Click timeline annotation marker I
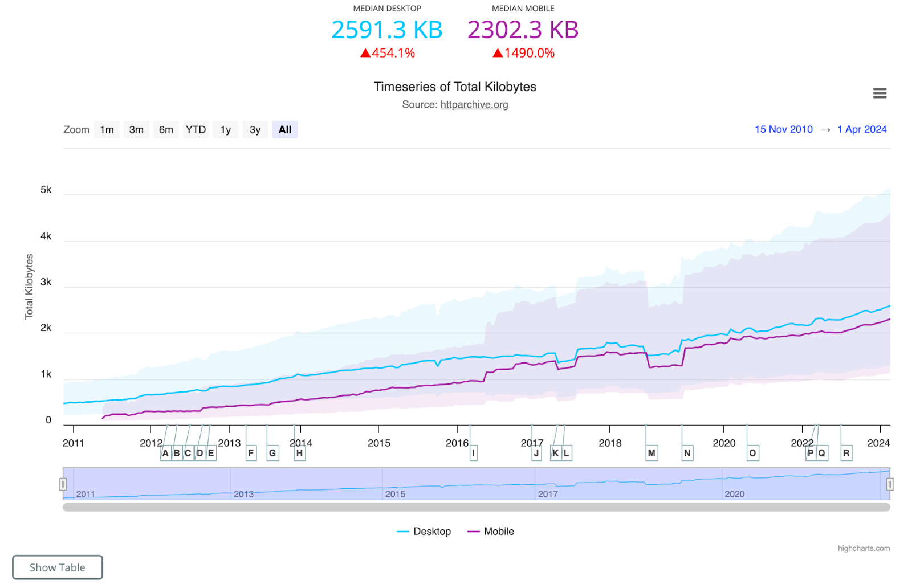The height and width of the screenshot is (588, 912). pyautogui.click(x=473, y=452)
